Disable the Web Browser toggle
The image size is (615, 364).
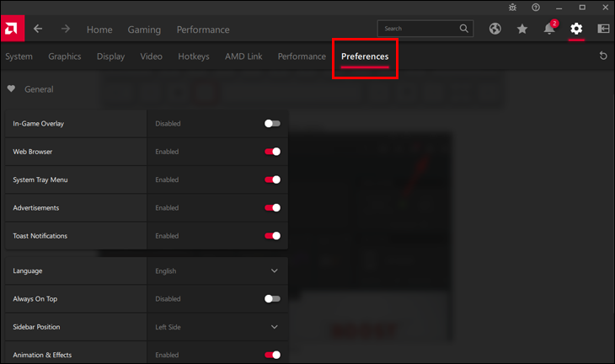pyautogui.click(x=272, y=152)
